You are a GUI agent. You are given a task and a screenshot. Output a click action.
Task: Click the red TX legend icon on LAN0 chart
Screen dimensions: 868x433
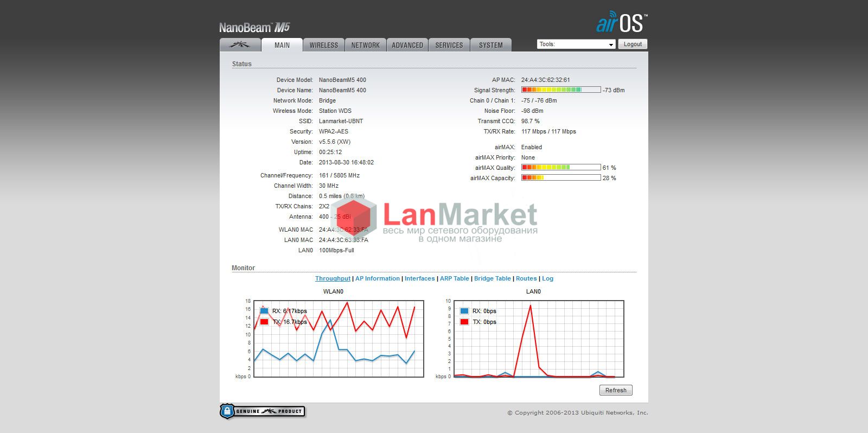coord(464,322)
